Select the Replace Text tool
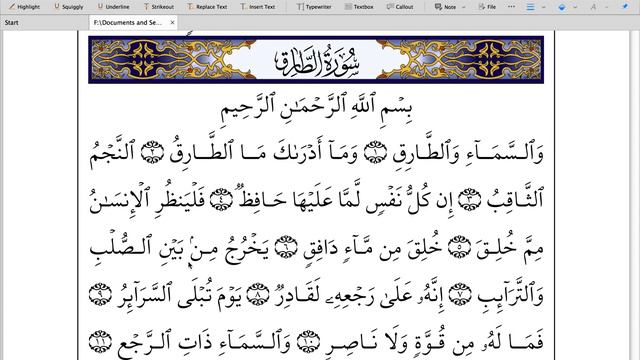The height and width of the screenshot is (360, 640). 207,7
